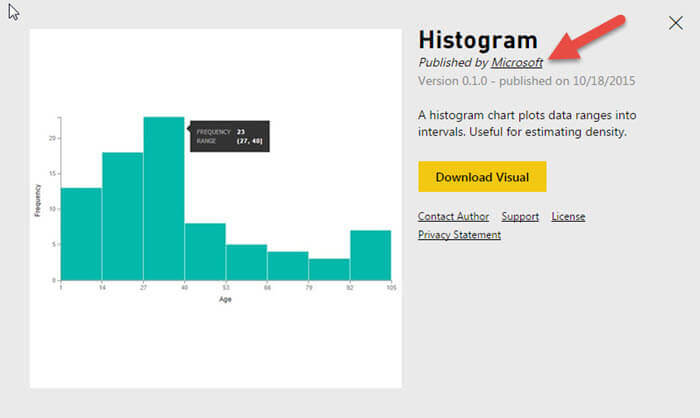Open the License link
This screenshot has width=700, height=418.
click(568, 216)
